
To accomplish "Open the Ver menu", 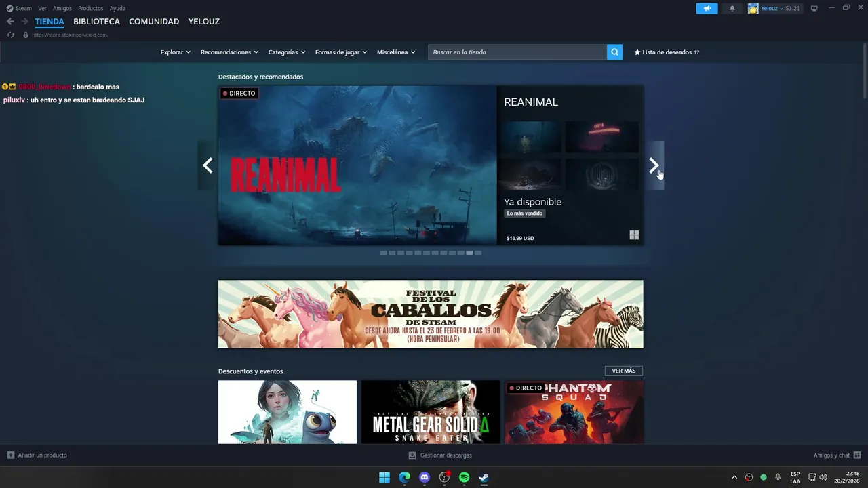I will click(x=42, y=8).
